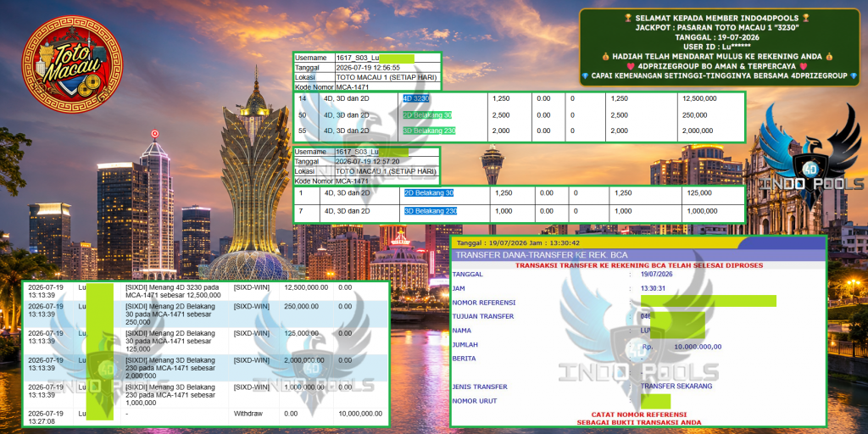Click the bet timestamp 2026-07-19 12:56:55
Viewport: 868px width, 434px height.
tap(368, 68)
